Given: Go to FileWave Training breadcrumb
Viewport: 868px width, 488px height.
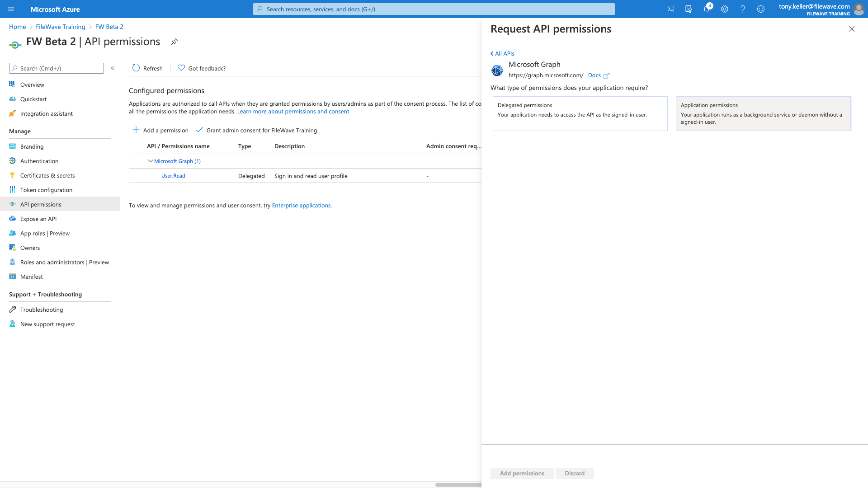Looking at the screenshot, I should pos(61,27).
